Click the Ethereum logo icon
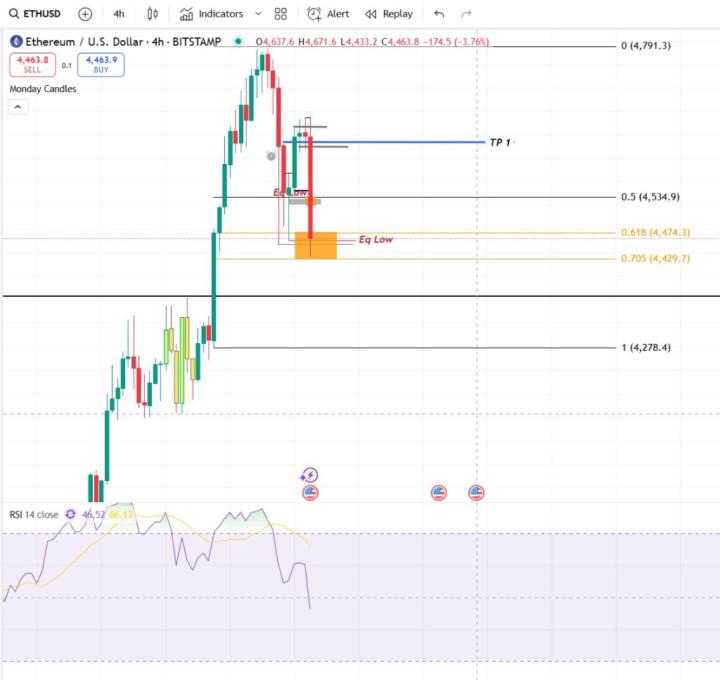The height and width of the screenshot is (680, 720). pos(16,42)
